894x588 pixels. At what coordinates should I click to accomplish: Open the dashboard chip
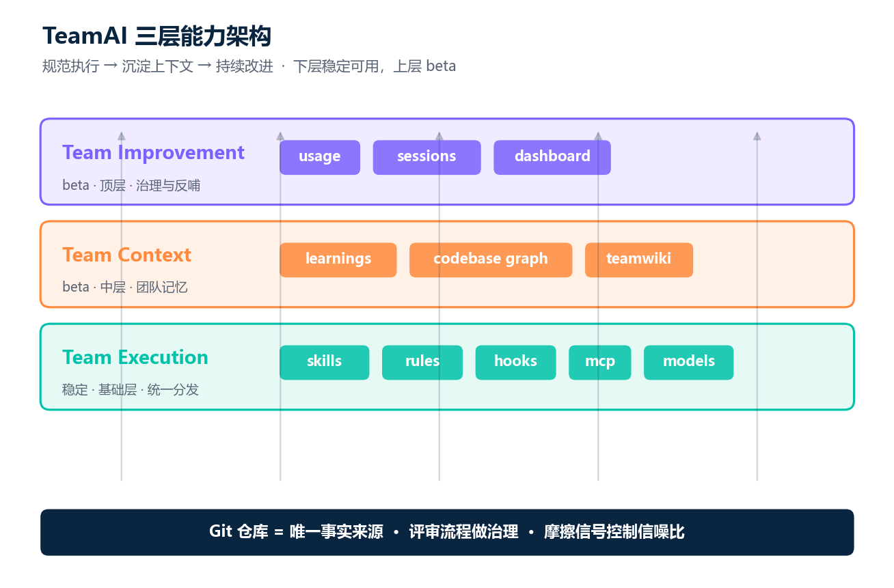(x=552, y=157)
